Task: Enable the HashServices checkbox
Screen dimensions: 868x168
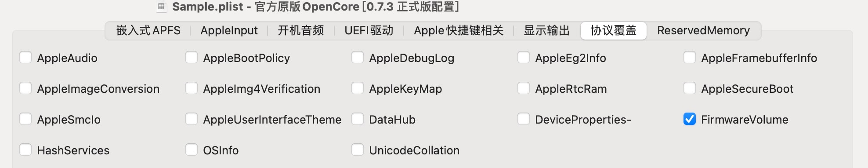Action: coord(25,150)
